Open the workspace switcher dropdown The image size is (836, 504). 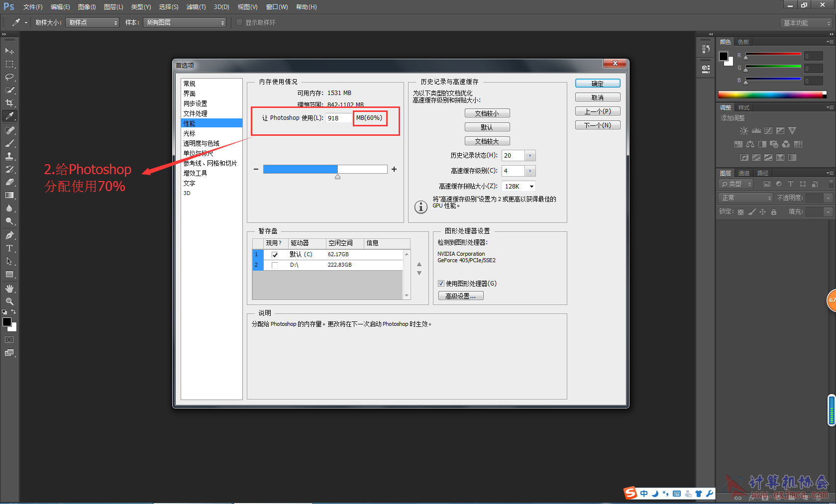pos(806,23)
